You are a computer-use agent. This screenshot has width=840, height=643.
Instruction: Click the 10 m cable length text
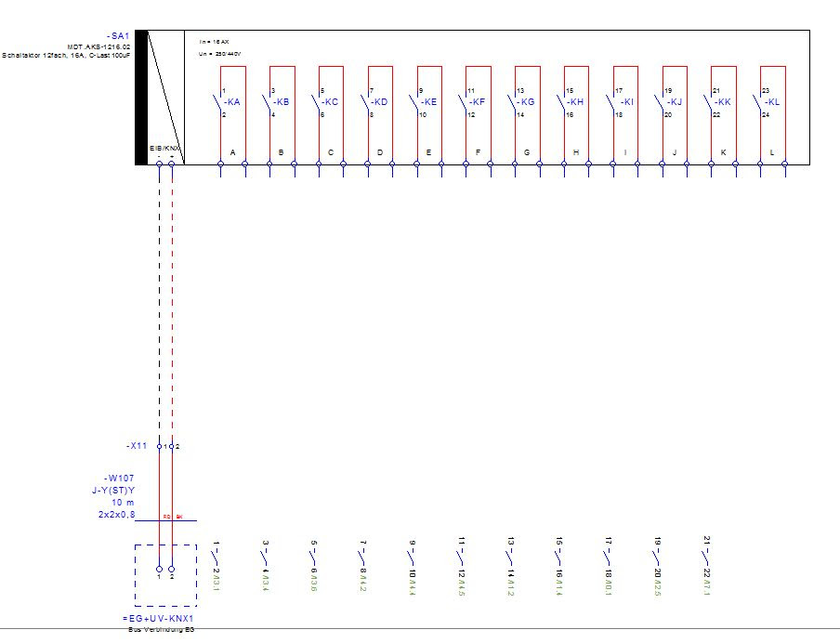pyautogui.click(x=123, y=503)
